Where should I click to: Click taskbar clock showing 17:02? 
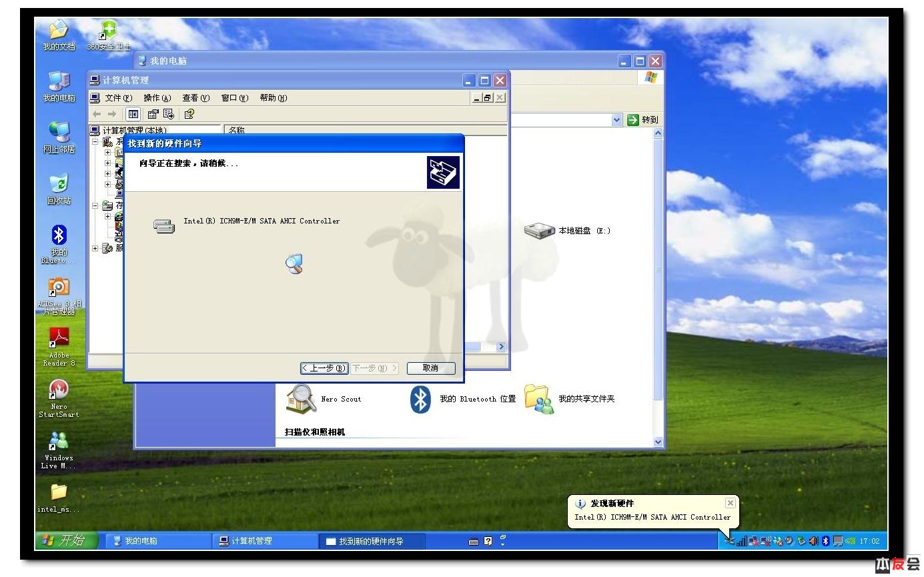[869, 541]
